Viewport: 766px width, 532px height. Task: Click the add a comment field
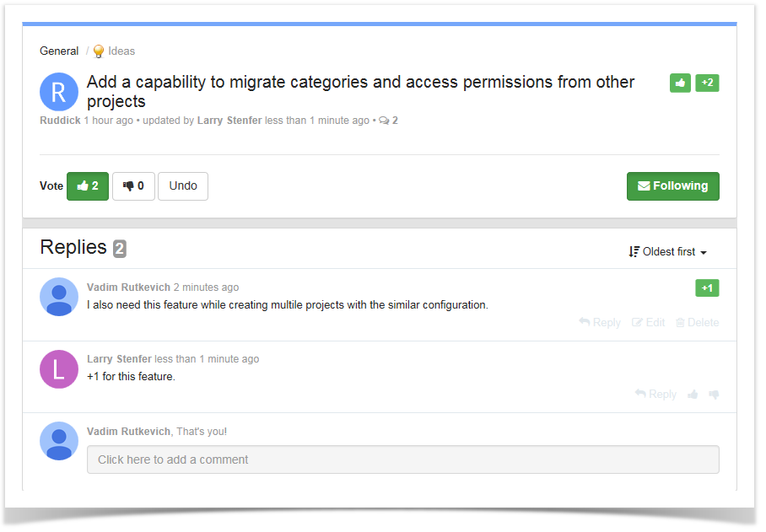(x=403, y=459)
